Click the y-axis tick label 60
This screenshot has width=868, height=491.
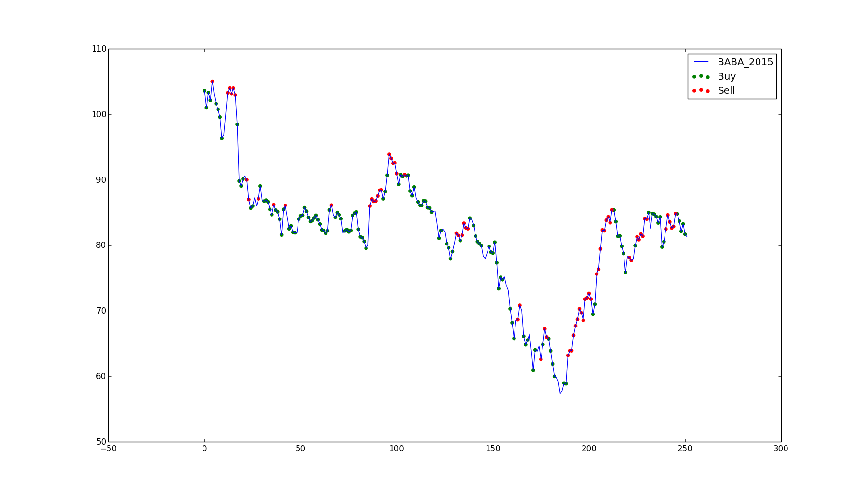tap(100, 376)
